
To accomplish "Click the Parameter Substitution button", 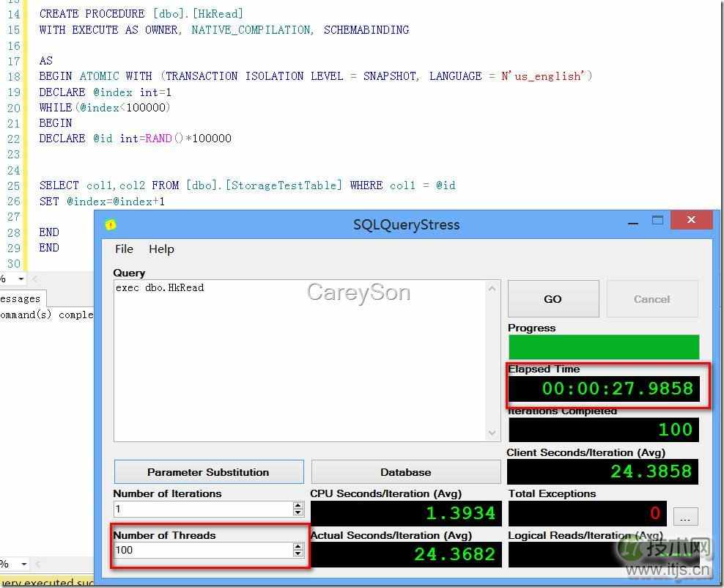I will click(x=208, y=472).
